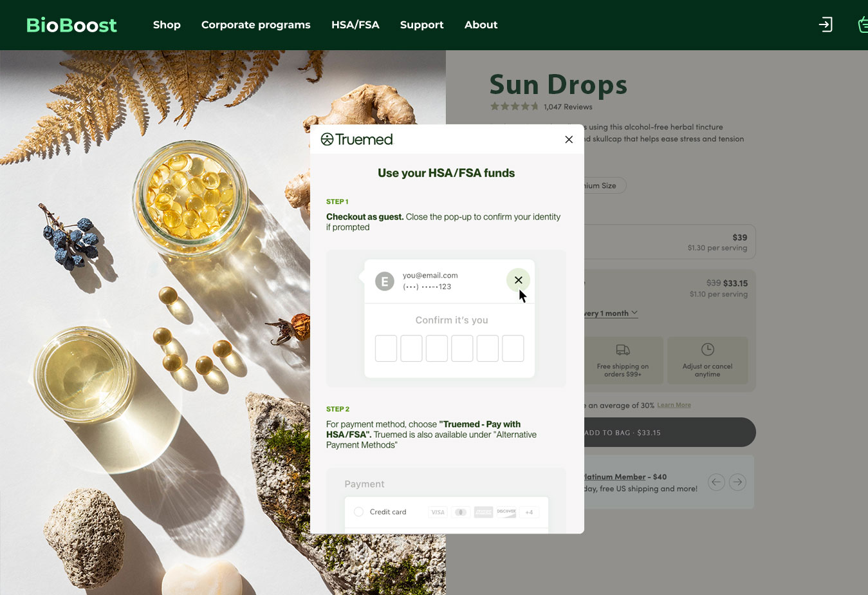Click the adjust or cancel clock icon
The height and width of the screenshot is (595, 868).
(708, 349)
